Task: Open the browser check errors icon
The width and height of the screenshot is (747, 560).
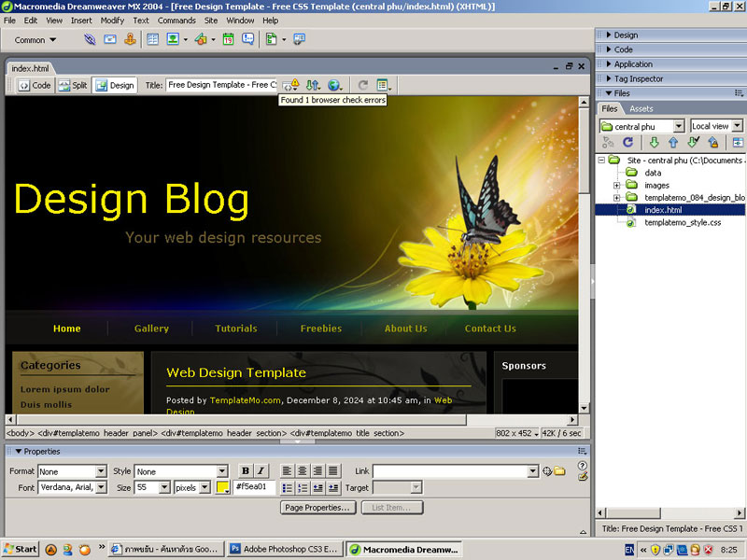Action: tap(291, 85)
